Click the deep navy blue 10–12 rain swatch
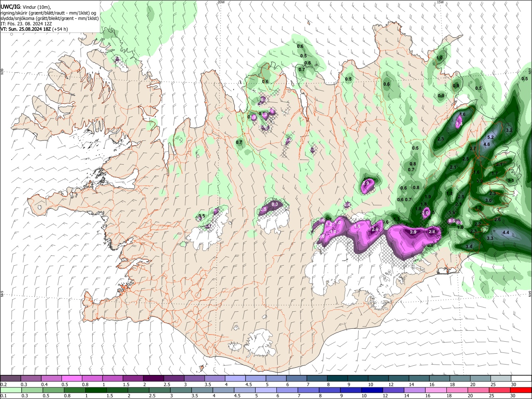This screenshot has width=532, height=399. pos(372,390)
